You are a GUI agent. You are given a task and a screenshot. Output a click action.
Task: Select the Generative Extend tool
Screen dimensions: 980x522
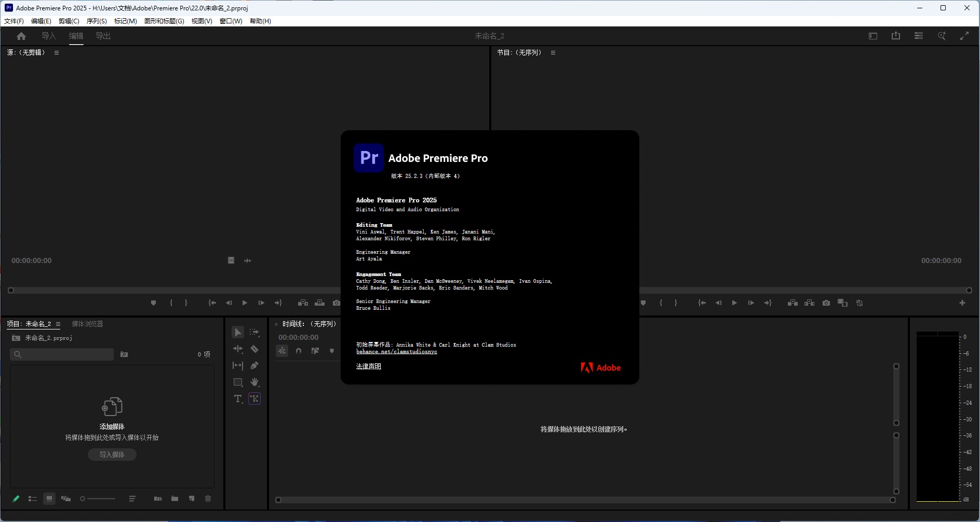point(254,399)
